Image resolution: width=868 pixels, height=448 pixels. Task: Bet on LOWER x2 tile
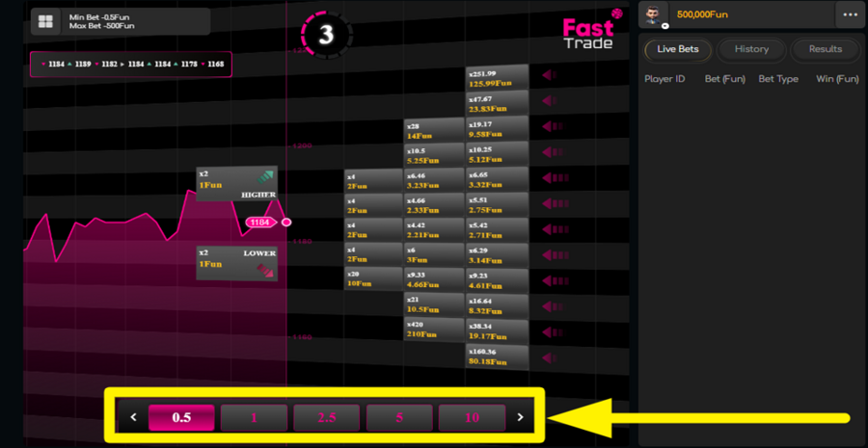[x=237, y=263]
